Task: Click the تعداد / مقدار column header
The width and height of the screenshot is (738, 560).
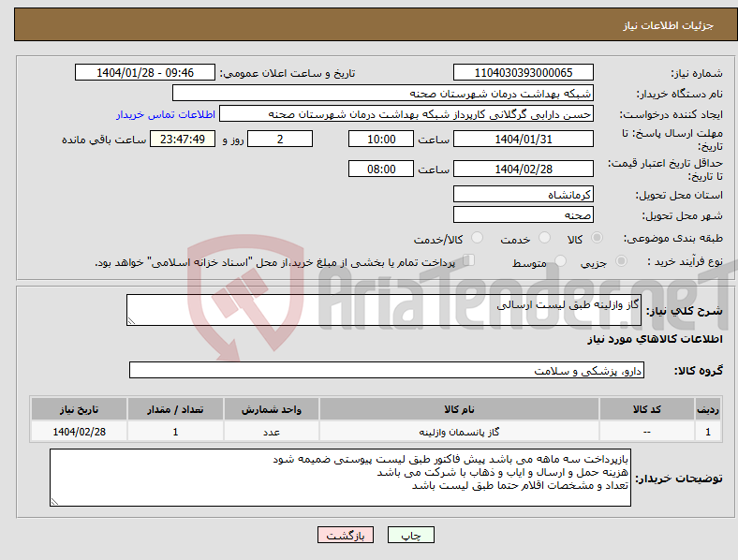Action: [175, 409]
